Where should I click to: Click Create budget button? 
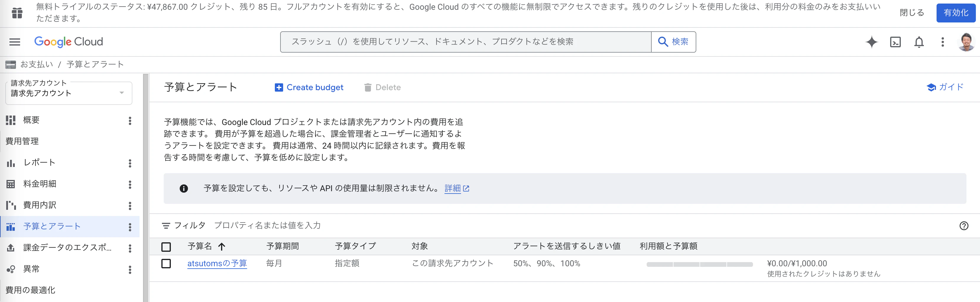click(x=309, y=87)
